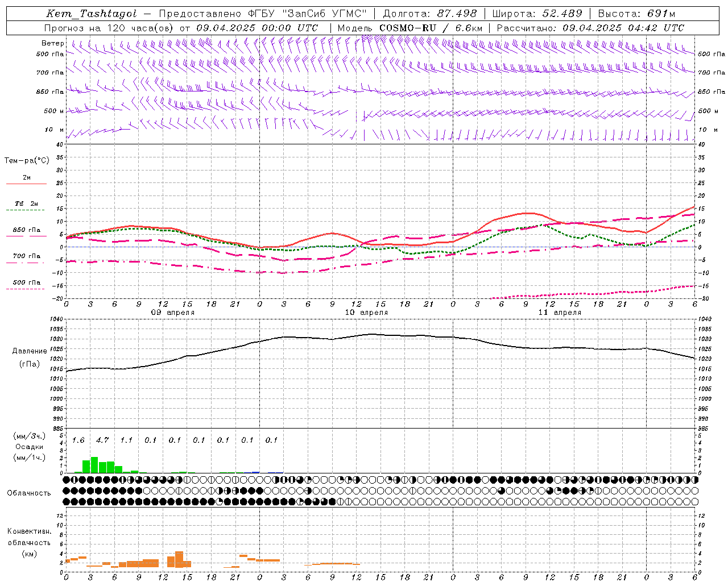Click the 700 гПа entry in the temperature legend

[27, 256]
